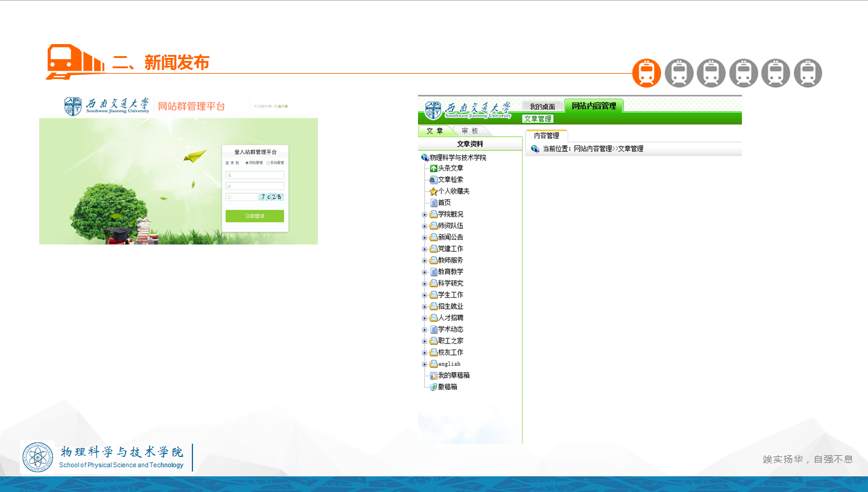The width and height of the screenshot is (868, 492).
Task: Expand the 学院概况 folder node
Action: tap(424, 215)
